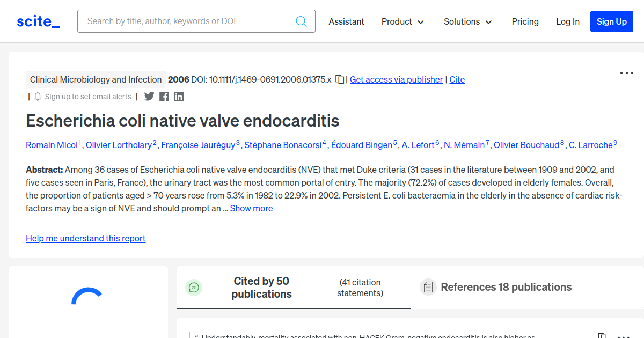Click the bell icon for email alerts
Screen dimensions: 644x338
point(38,97)
